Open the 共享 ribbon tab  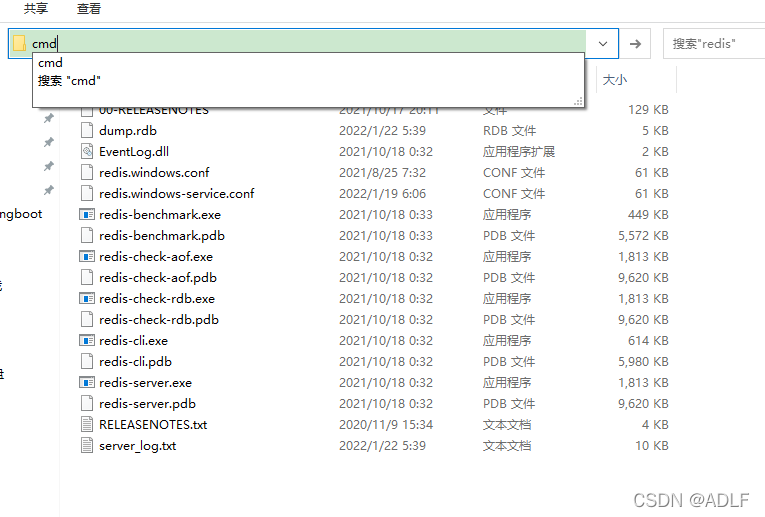pyautogui.click(x=36, y=9)
